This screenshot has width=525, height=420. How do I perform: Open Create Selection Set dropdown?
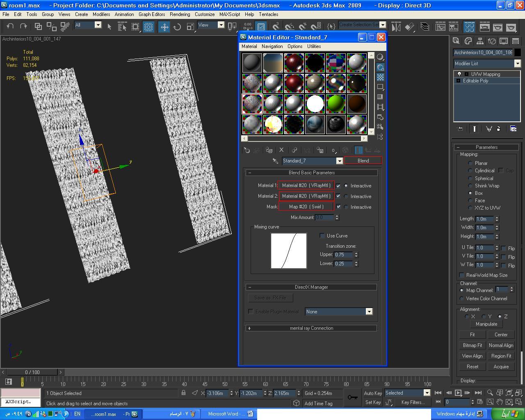pos(382,25)
